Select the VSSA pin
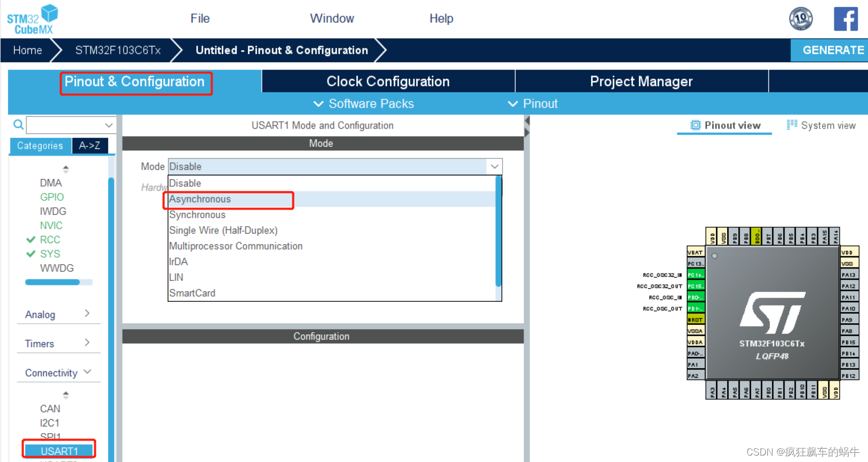The width and height of the screenshot is (868, 462). [696, 331]
